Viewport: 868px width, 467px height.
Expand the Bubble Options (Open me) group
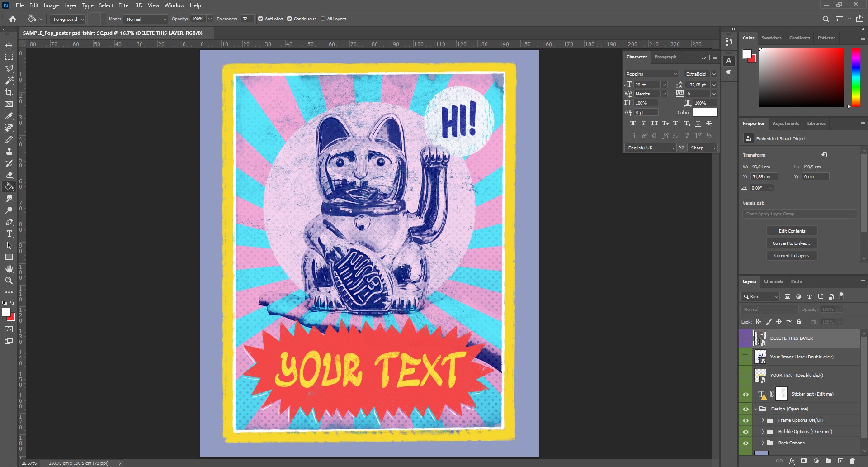(763, 432)
